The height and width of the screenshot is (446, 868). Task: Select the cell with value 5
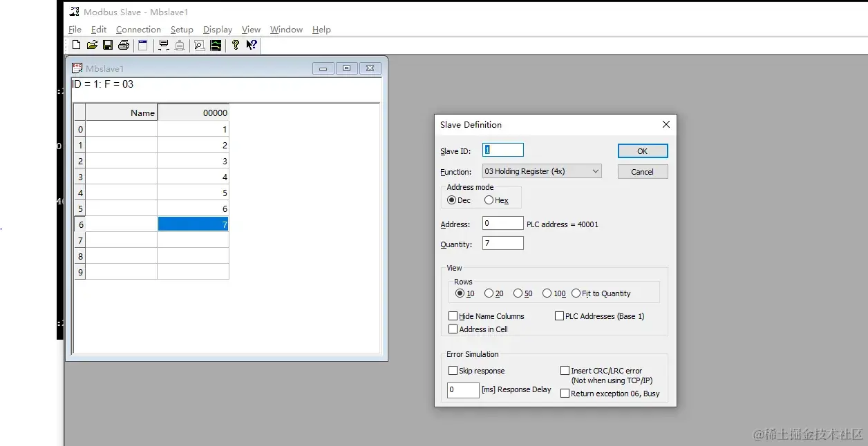coord(193,193)
